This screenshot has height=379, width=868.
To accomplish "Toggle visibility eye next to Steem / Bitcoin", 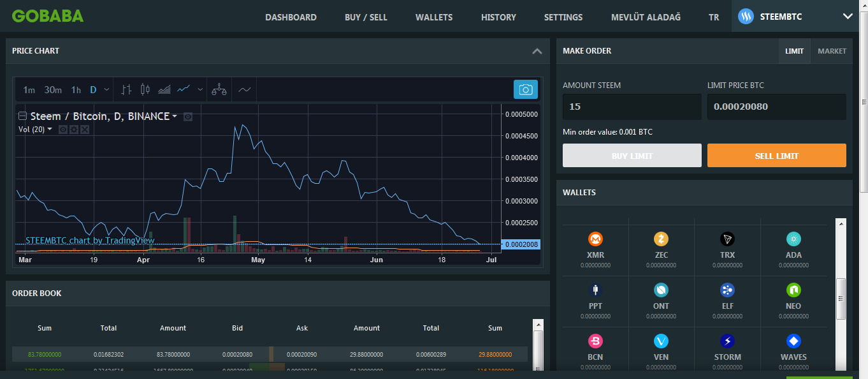I will coord(187,117).
